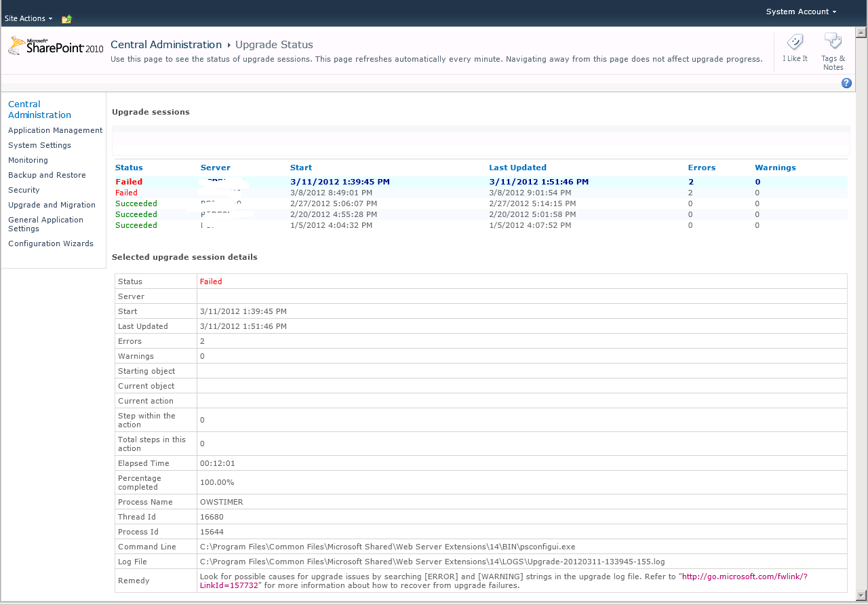This screenshot has width=868, height=605.
Task: Open Configuration Wizards link
Action: coord(51,243)
